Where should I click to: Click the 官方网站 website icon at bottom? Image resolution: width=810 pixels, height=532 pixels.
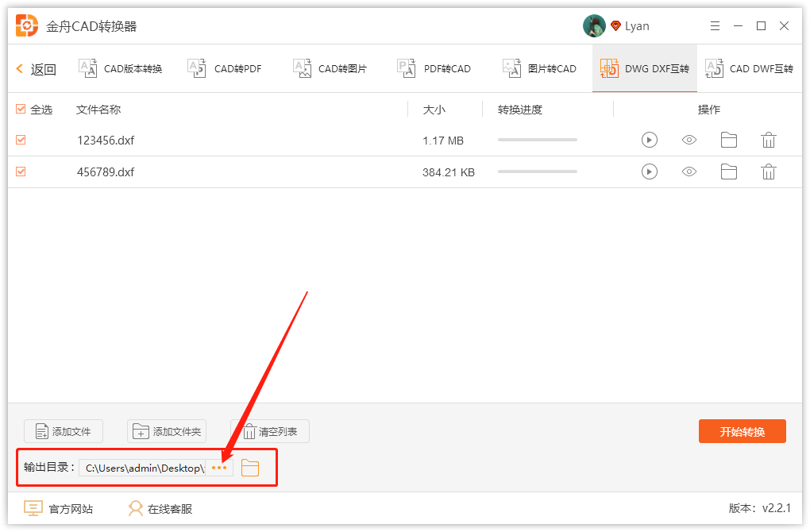click(x=33, y=508)
